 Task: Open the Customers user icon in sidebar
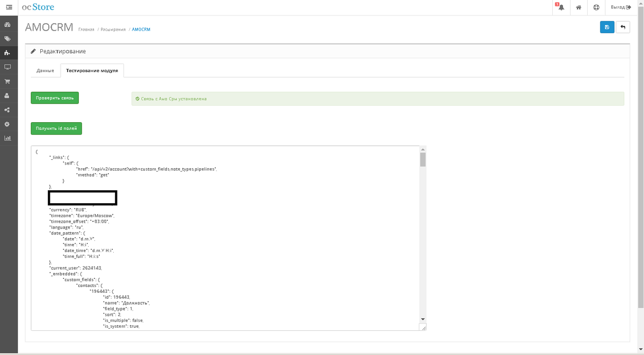[8, 95]
